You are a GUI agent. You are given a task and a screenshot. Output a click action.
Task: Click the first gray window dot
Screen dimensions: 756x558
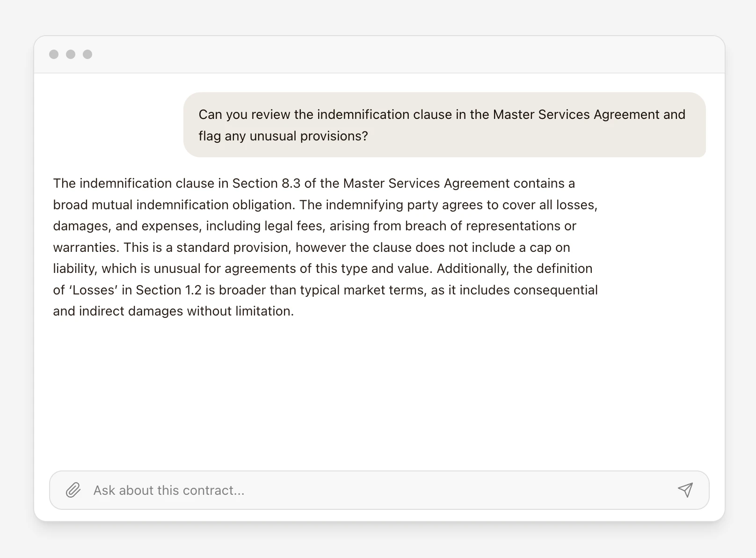54,54
